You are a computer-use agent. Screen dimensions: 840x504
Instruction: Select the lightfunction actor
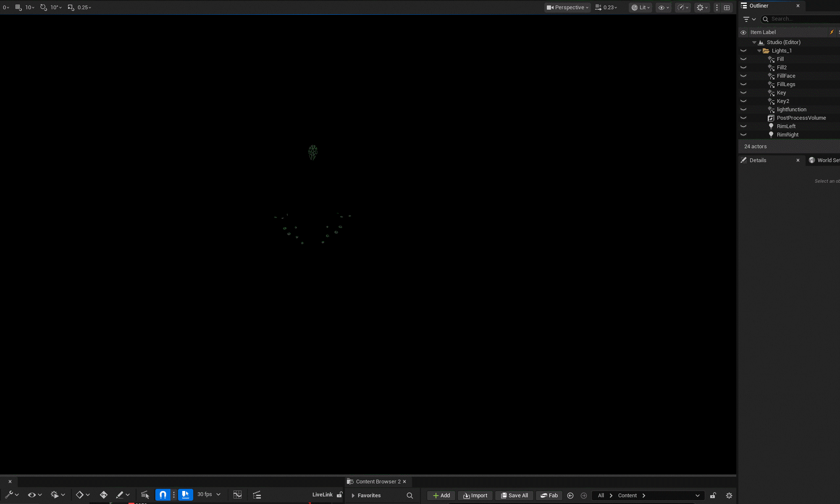(x=791, y=110)
